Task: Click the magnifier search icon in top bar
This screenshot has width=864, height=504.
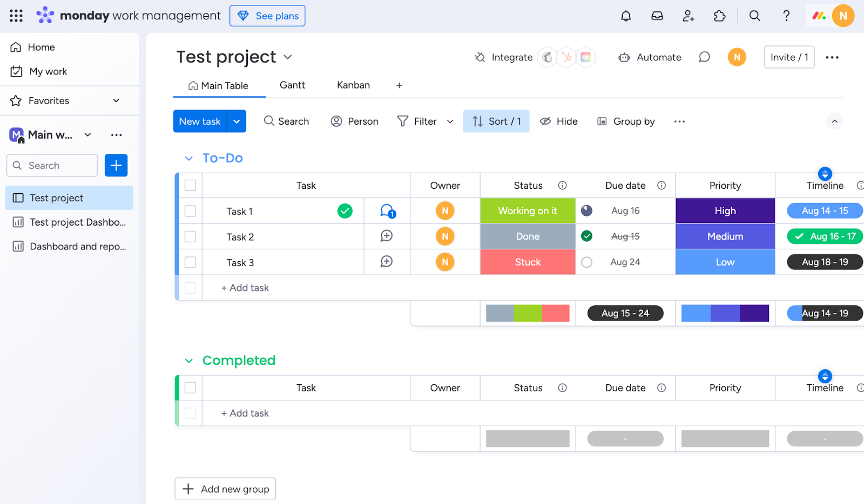Action: [755, 16]
